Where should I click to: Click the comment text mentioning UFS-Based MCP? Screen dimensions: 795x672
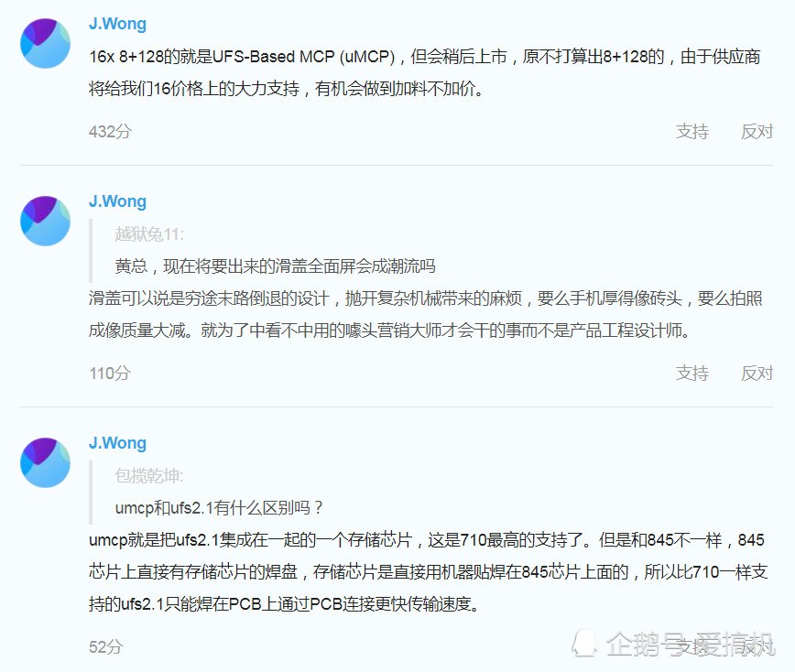pos(425,72)
